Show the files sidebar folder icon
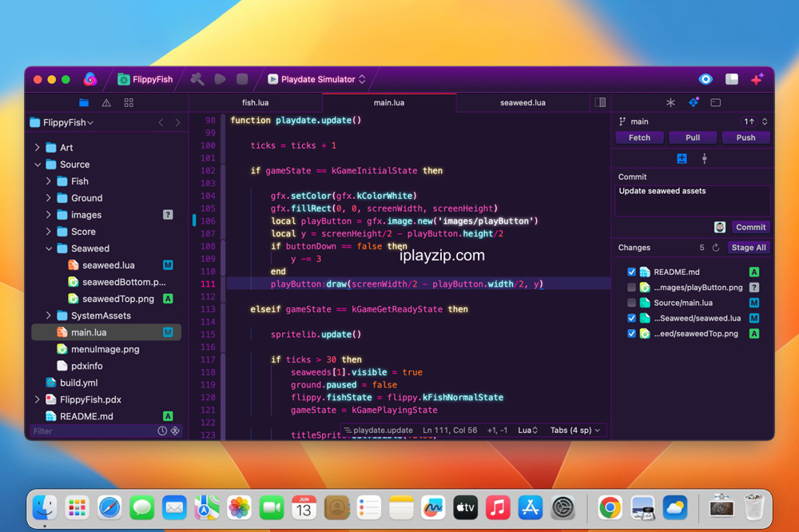 (84, 103)
